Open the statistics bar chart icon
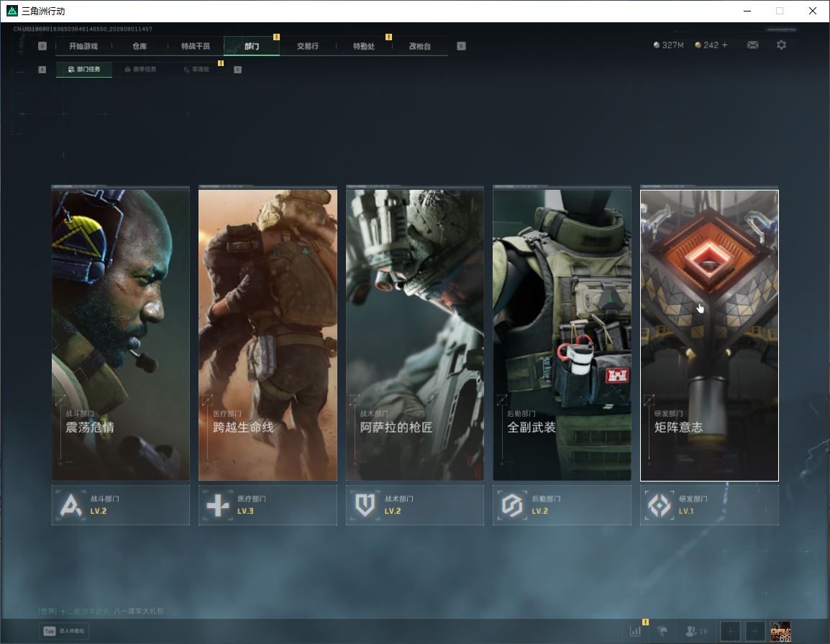 pyautogui.click(x=636, y=631)
